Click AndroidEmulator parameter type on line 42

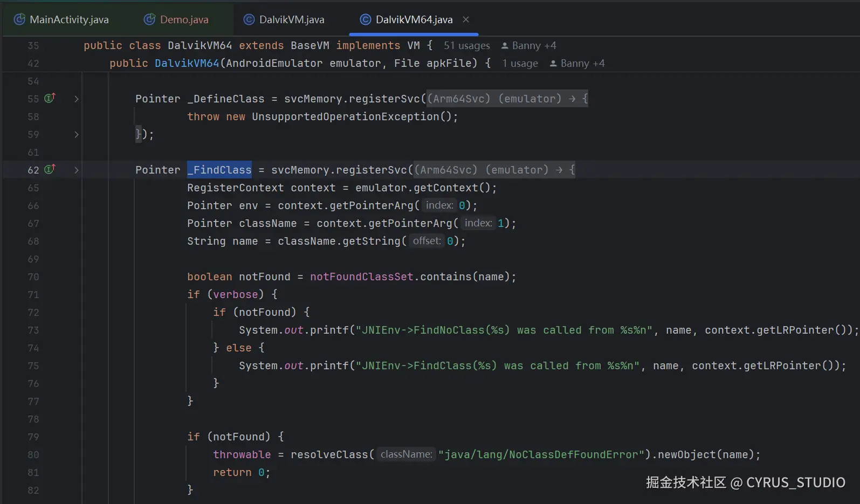[x=274, y=63]
